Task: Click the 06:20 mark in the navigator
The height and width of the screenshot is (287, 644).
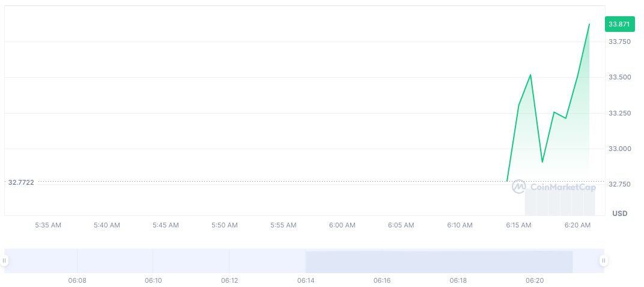Action: click(x=535, y=280)
